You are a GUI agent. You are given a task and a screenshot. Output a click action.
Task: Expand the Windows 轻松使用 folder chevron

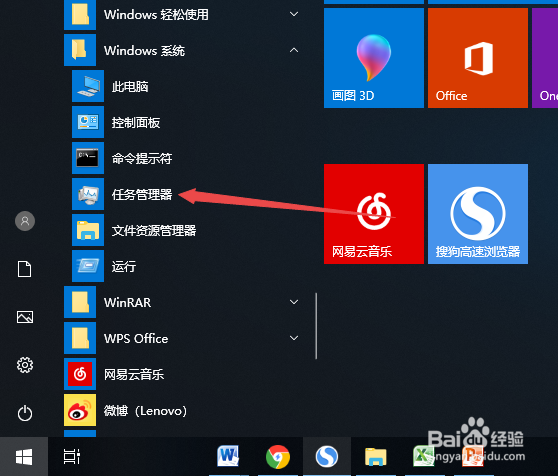pos(294,14)
